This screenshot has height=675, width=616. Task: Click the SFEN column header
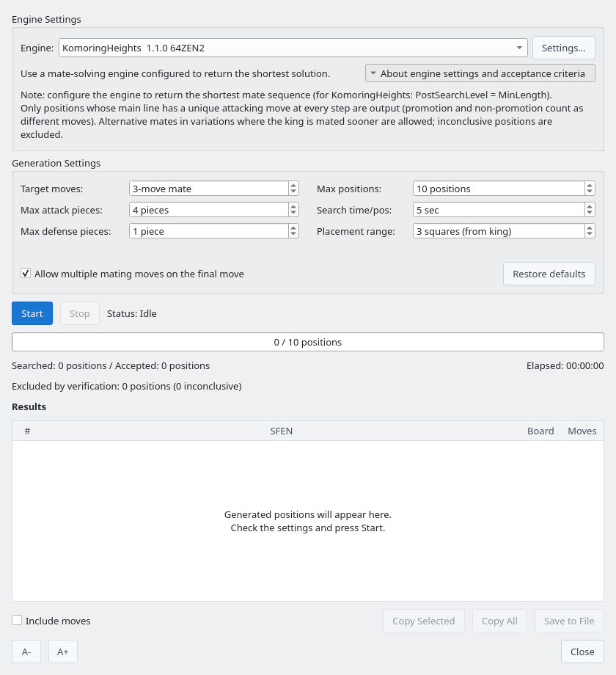[x=282, y=431]
